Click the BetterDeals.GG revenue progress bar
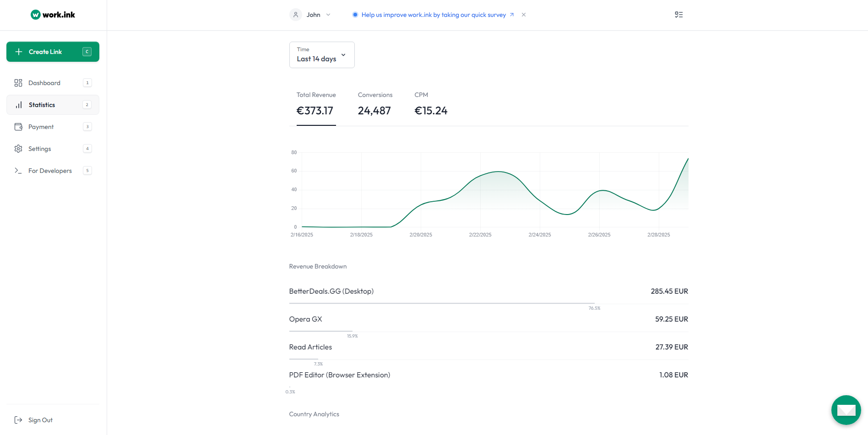868x435 pixels. [442, 303]
